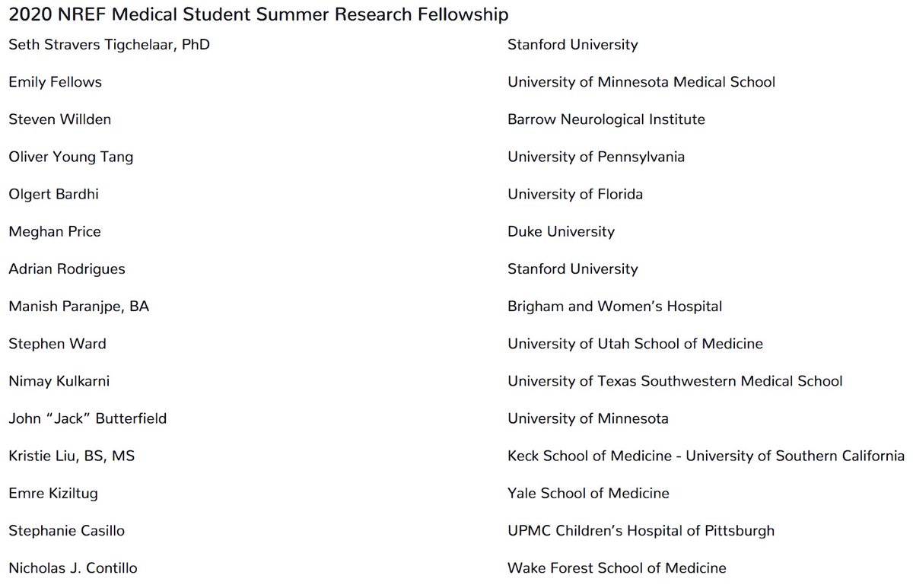Select Kristie Liu, BS, MS
913x588 pixels.
point(72,456)
